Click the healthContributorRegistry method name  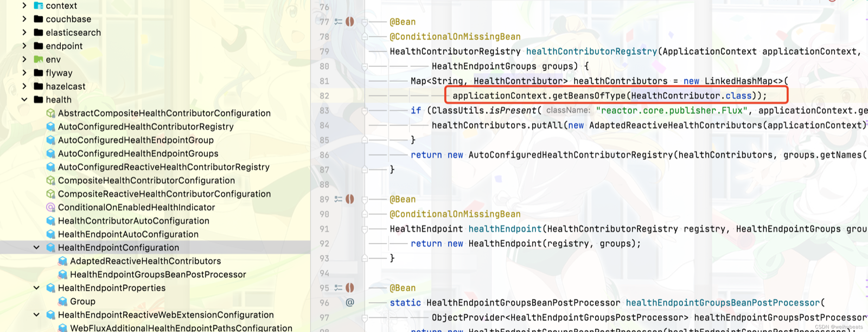click(x=591, y=52)
